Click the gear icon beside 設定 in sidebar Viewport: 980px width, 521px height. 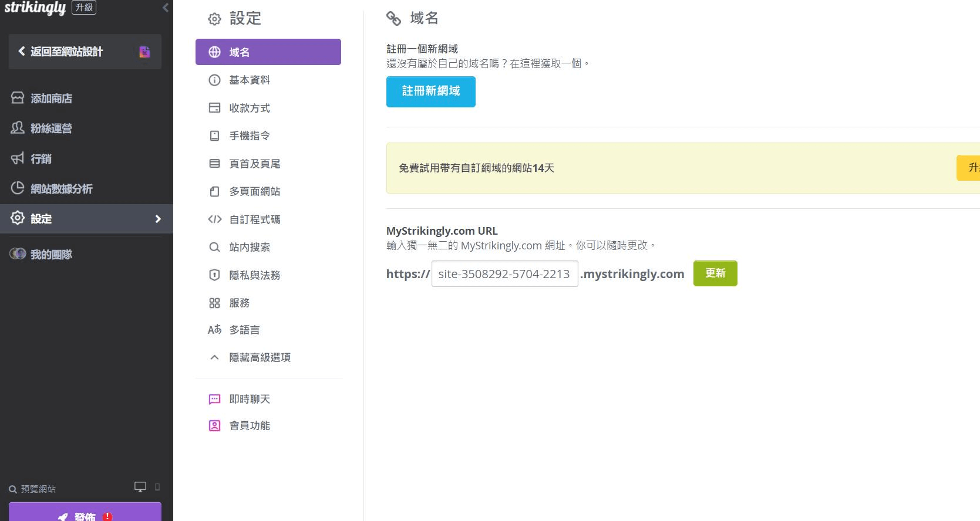click(x=18, y=218)
